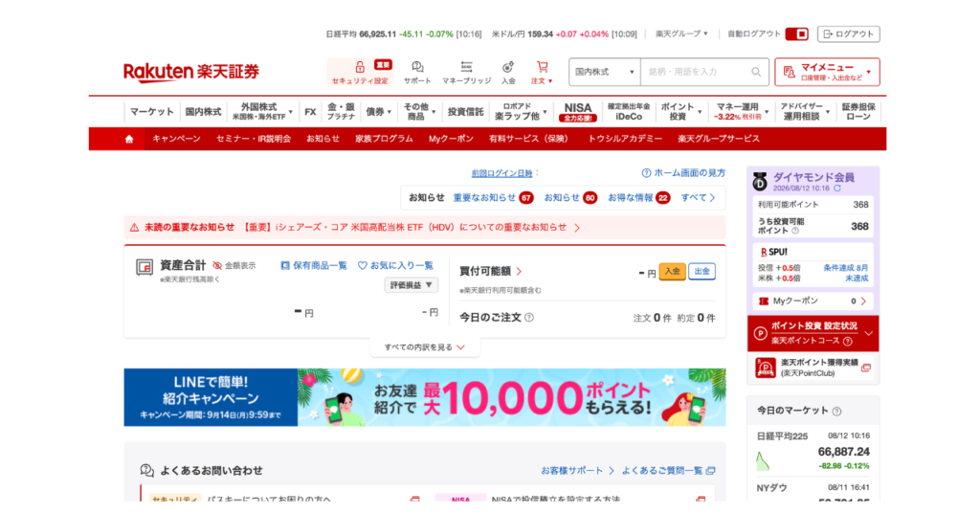
Task: Open 前回ログイン日時 link
Action: click(x=501, y=173)
